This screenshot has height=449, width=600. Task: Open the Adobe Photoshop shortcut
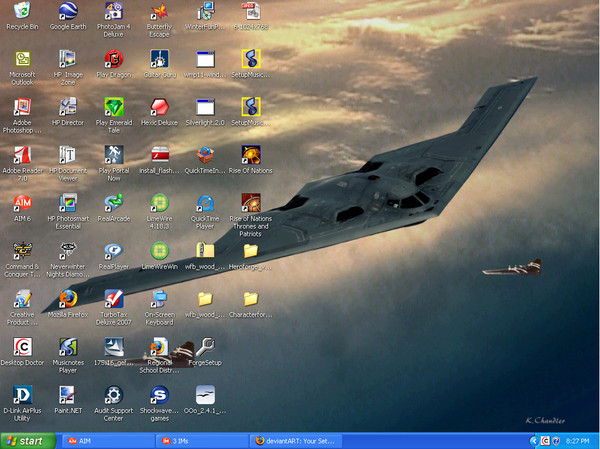[x=22, y=107]
